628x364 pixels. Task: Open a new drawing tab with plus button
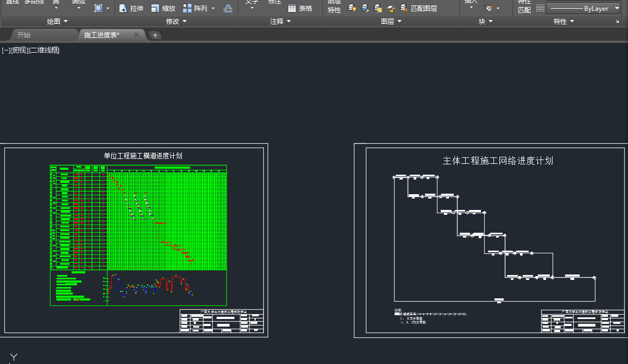[x=155, y=35]
